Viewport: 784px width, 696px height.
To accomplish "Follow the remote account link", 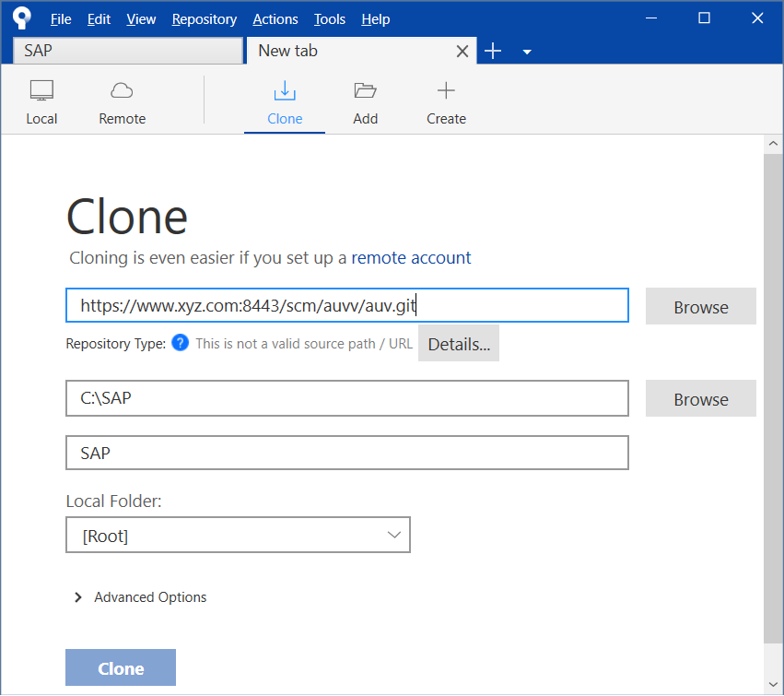I will click(411, 258).
